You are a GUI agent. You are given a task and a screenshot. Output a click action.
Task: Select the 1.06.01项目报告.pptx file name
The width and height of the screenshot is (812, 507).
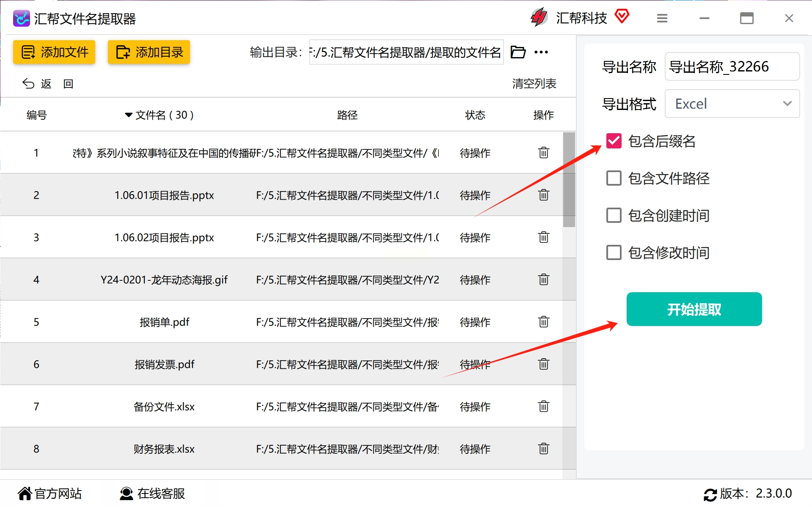point(164,195)
